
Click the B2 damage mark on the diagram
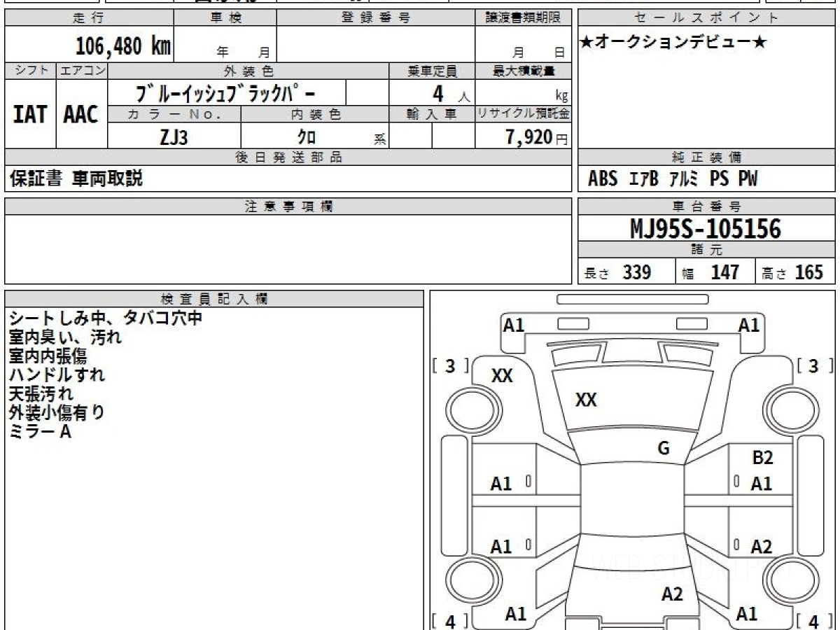click(762, 458)
